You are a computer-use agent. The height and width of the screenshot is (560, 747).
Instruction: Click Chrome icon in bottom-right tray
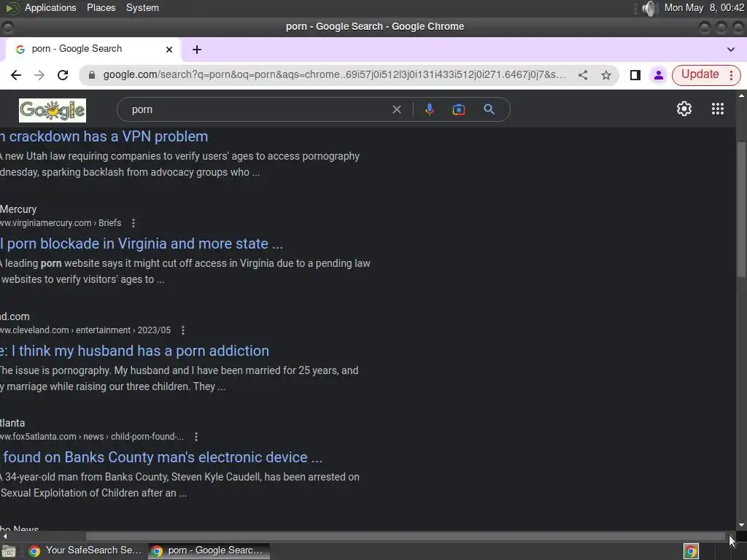tap(691, 551)
